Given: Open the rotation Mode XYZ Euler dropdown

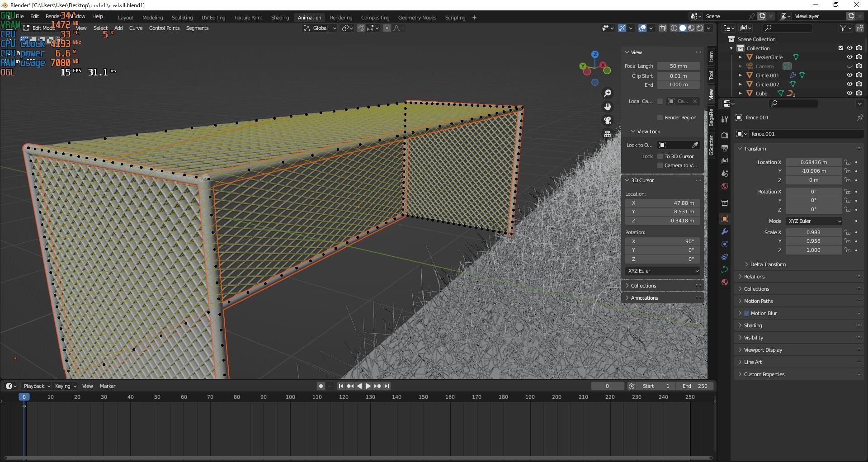Looking at the screenshot, I should point(814,221).
